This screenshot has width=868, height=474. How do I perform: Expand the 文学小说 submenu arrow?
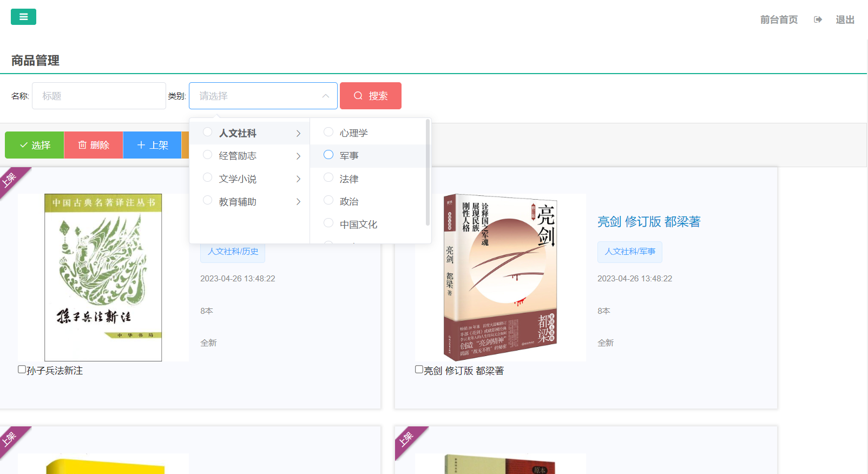coord(298,179)
